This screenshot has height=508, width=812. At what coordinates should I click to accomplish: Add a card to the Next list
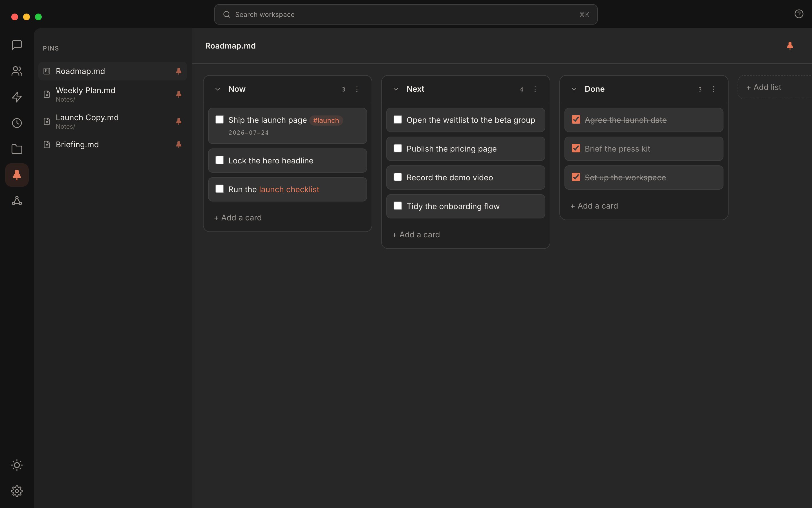[416, 235]
